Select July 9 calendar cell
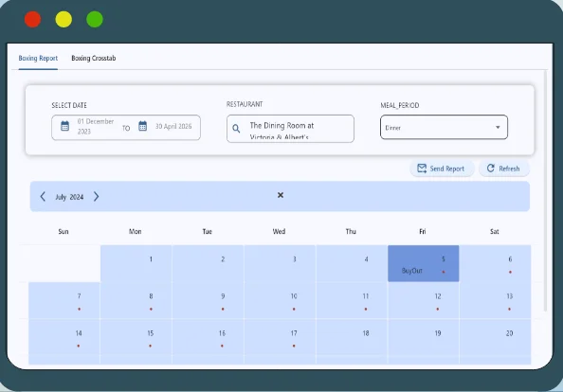The width and height of the screenshot is (563, 392). click(x=208, y=300)
